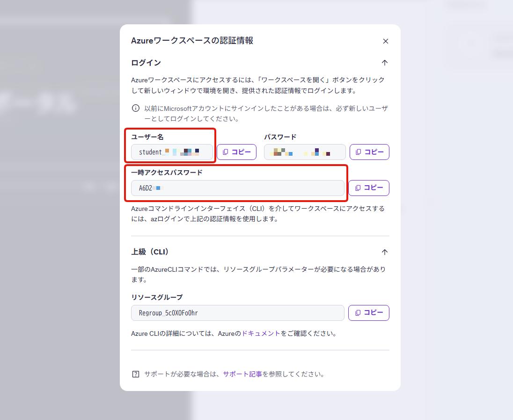Copy the リソースグループ value
The image size is (513, 420).
click(369, 313)
